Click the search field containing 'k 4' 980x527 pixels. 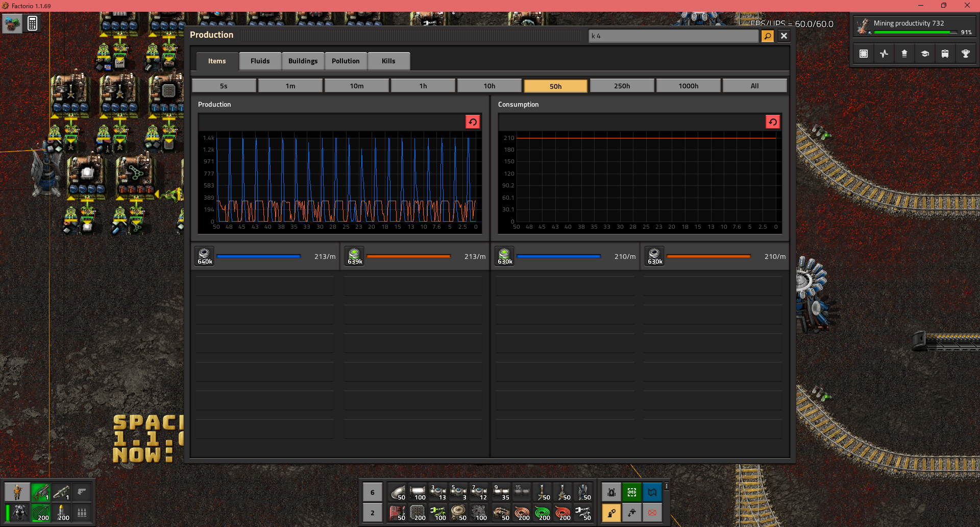click(x=674, y=36)
